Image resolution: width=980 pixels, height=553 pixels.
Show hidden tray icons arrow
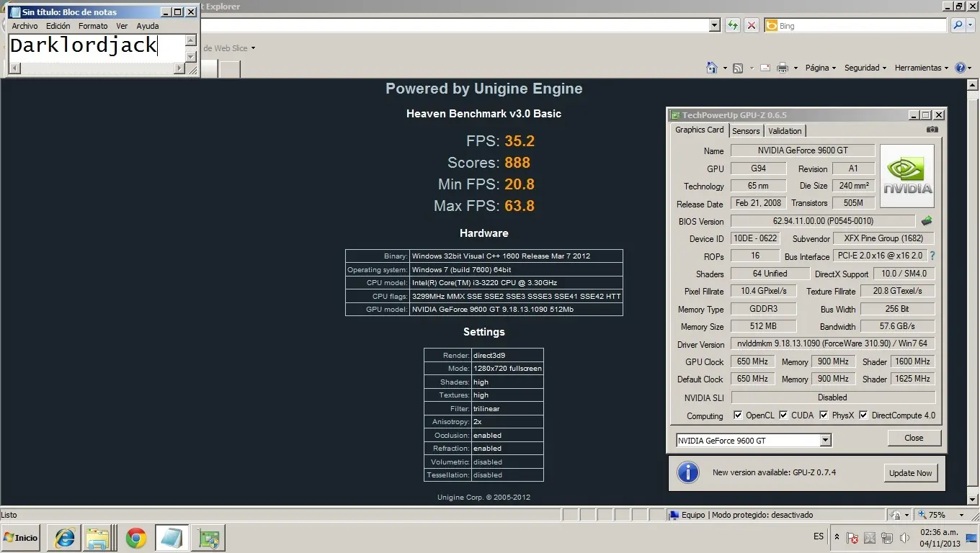(837, 537)
